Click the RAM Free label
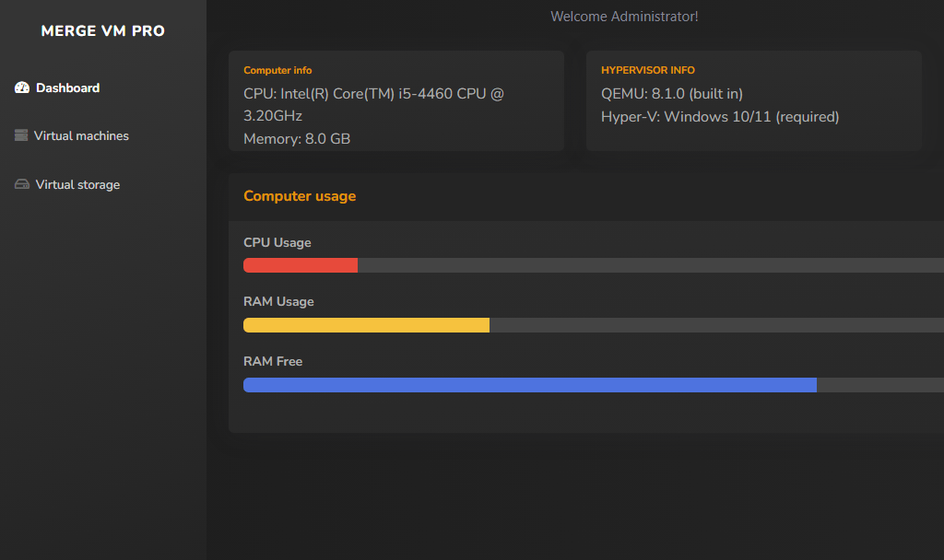This screenshot has height=560, width=944. pyautogui.click(x=273, y=362)
